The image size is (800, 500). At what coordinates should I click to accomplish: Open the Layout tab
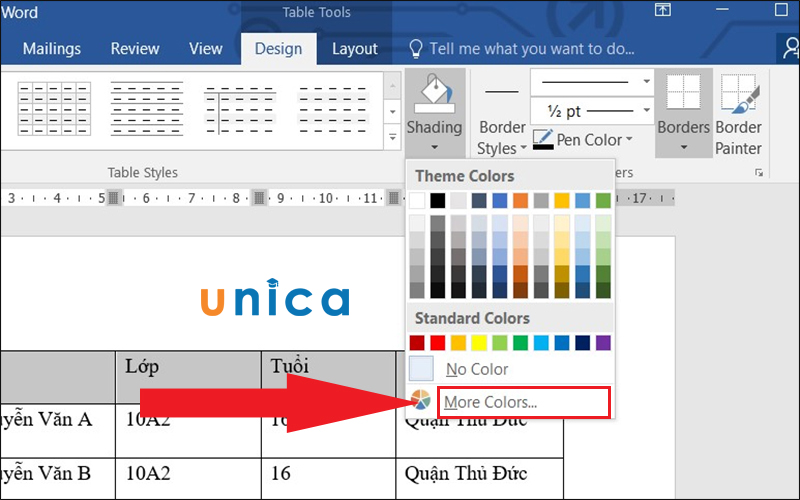pyautogui.click(x=355, y=49)
